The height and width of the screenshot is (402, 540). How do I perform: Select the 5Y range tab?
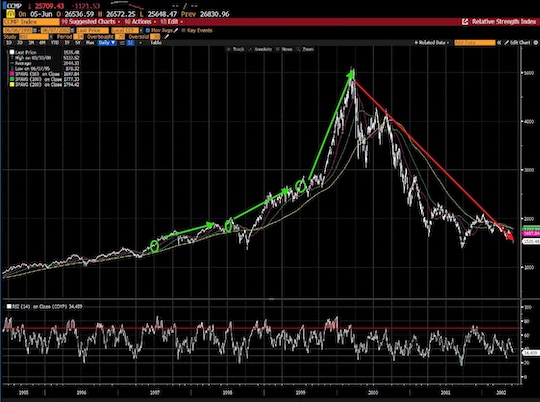(78, 43)
